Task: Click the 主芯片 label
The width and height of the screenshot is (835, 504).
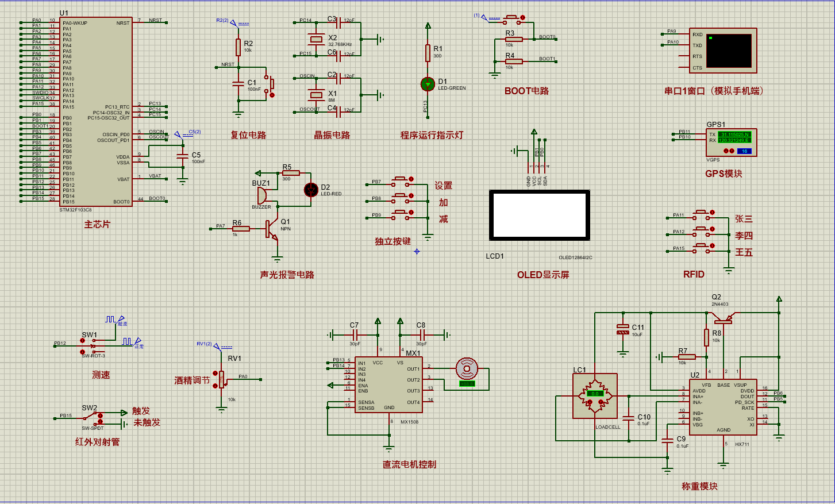Action: pos(97,224)
